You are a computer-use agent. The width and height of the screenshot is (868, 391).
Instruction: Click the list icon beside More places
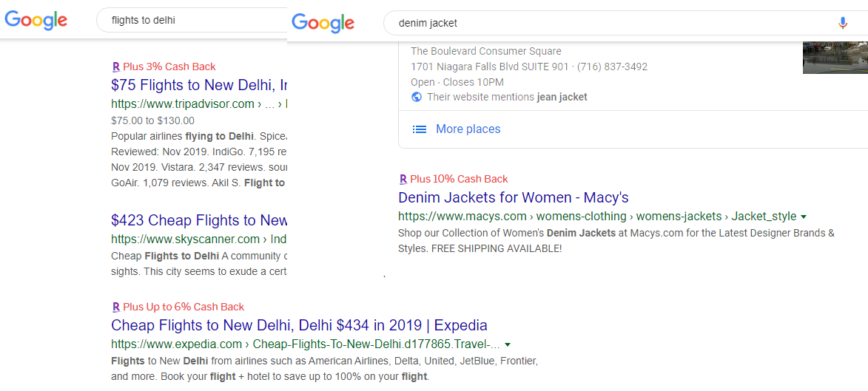point(420,129)
